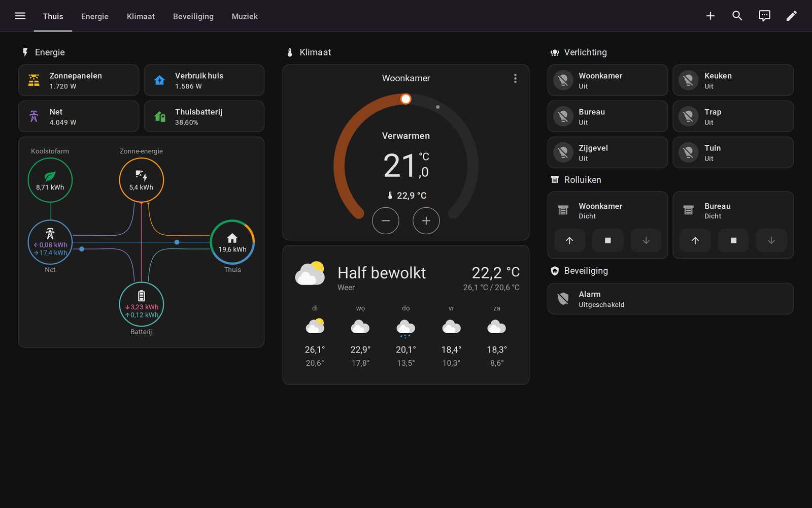812x508 pixels.
Task: Increase thermostat temperature with plus button
Action: click(x=426, y=220)
